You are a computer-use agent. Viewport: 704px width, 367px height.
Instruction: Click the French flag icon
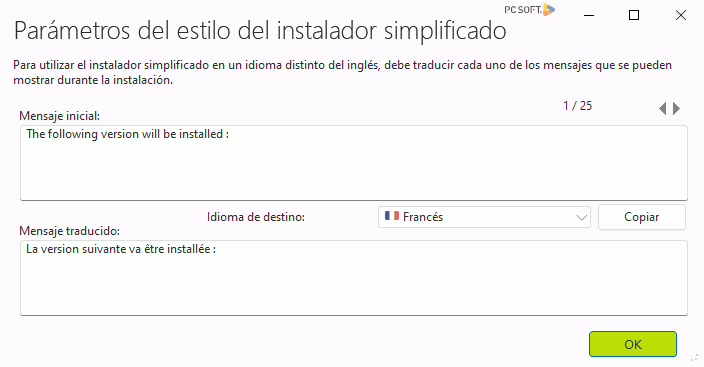click(392, 216)
